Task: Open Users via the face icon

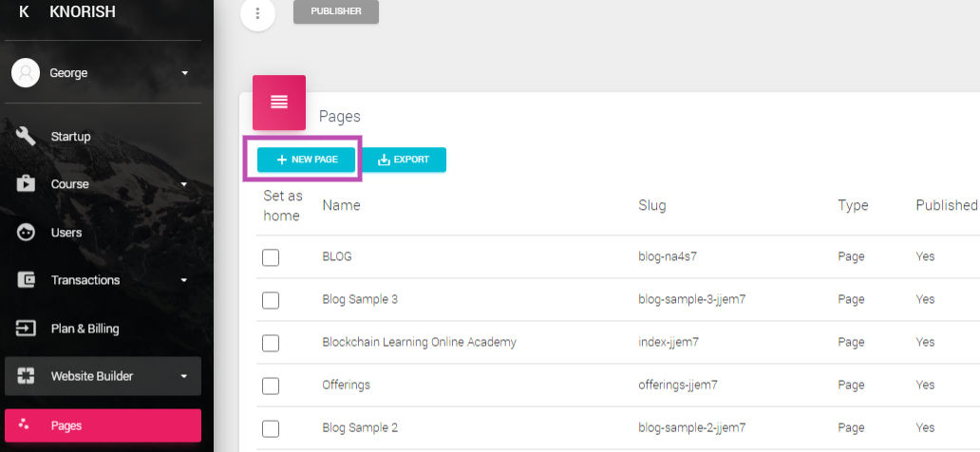Action: pos(26,233)
